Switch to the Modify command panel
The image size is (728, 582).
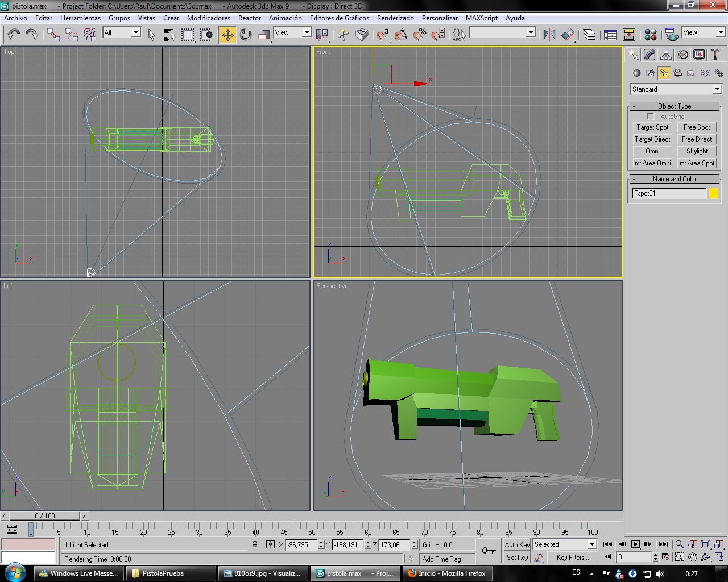point(650,55)
